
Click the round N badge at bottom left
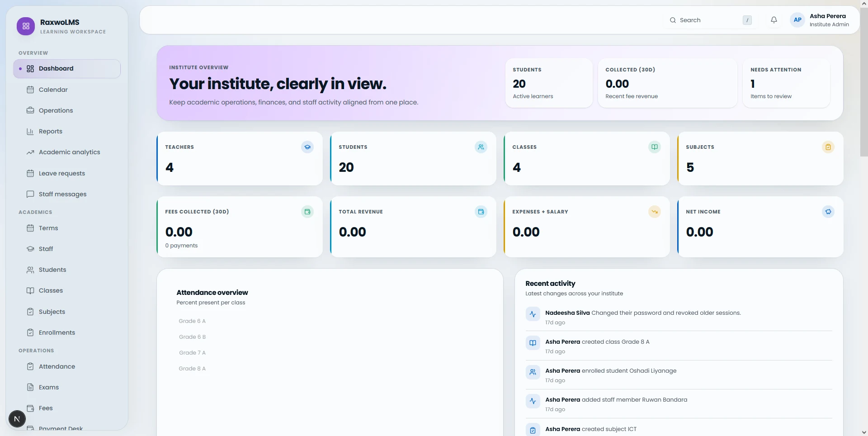(x=17, y=419)
